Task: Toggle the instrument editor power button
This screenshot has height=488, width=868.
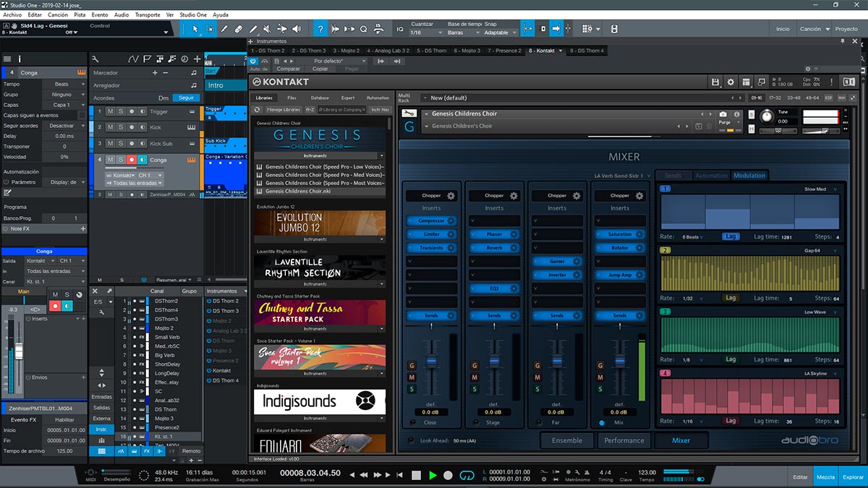Action: (253, 61)
